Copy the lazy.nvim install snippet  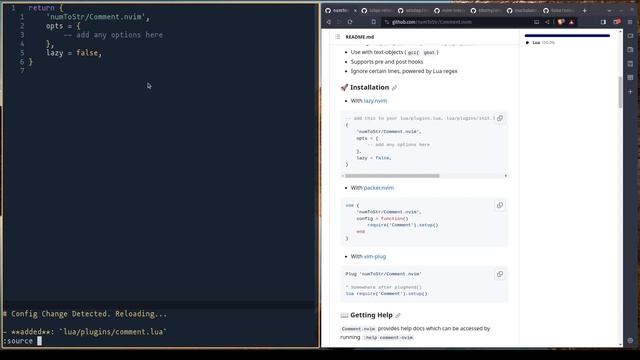coord(500,118)
